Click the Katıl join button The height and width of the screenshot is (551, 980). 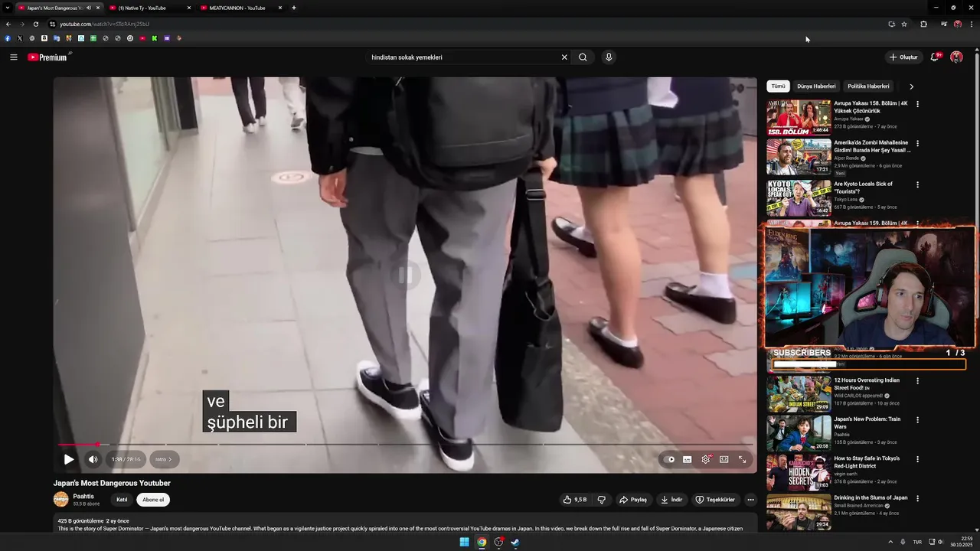tap(122, 500)
